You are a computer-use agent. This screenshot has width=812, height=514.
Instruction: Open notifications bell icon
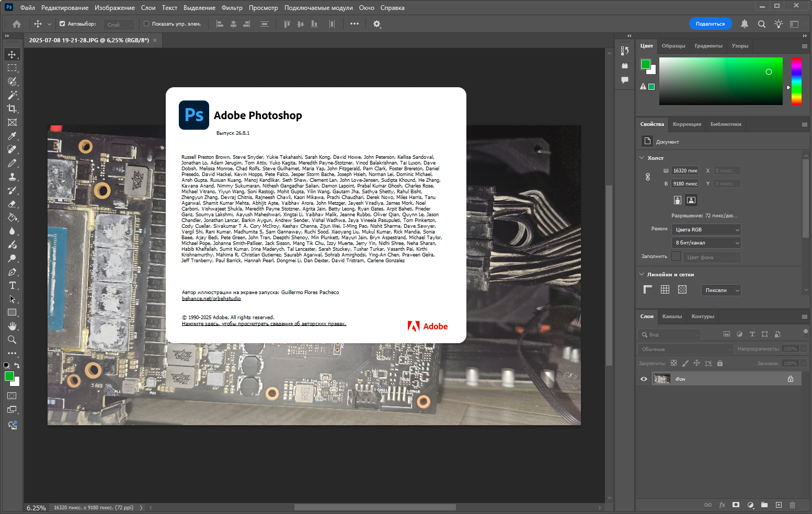point(745,24)
